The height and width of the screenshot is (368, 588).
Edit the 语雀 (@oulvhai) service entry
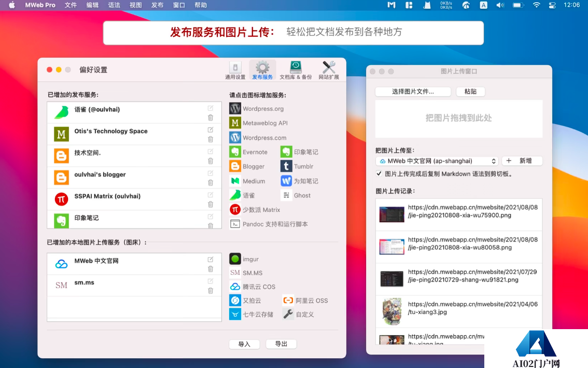pyautogui.click(x=211, y=108)
